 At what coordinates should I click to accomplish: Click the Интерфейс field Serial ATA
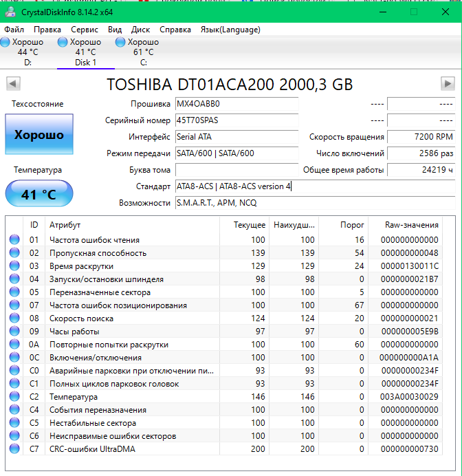point(236,137)
